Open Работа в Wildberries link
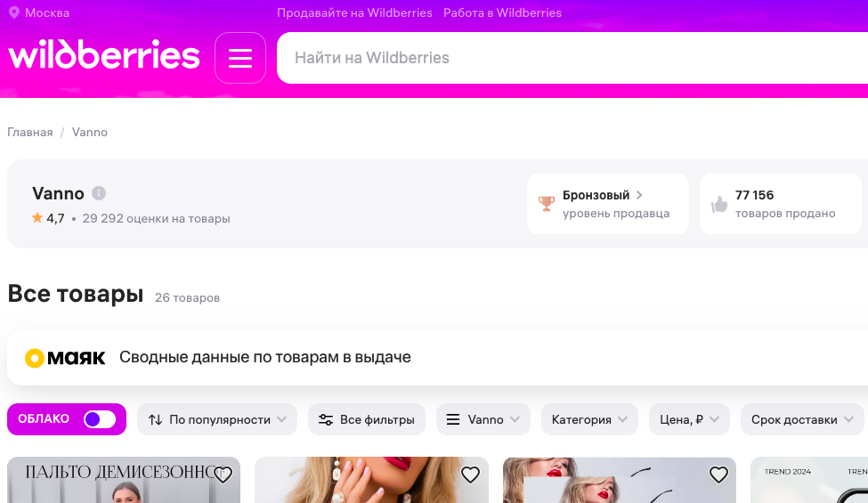This screenshot has height=503, width=868. click(502, 12)
